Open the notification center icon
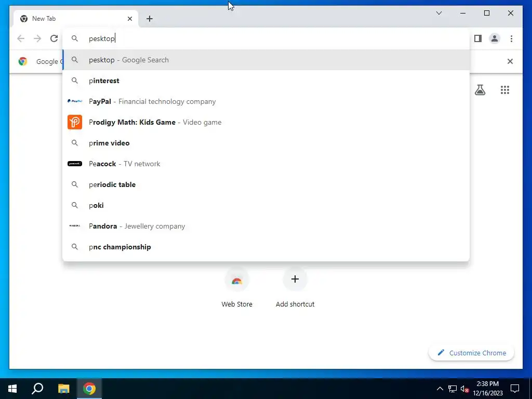 click(x=515, y=389)
